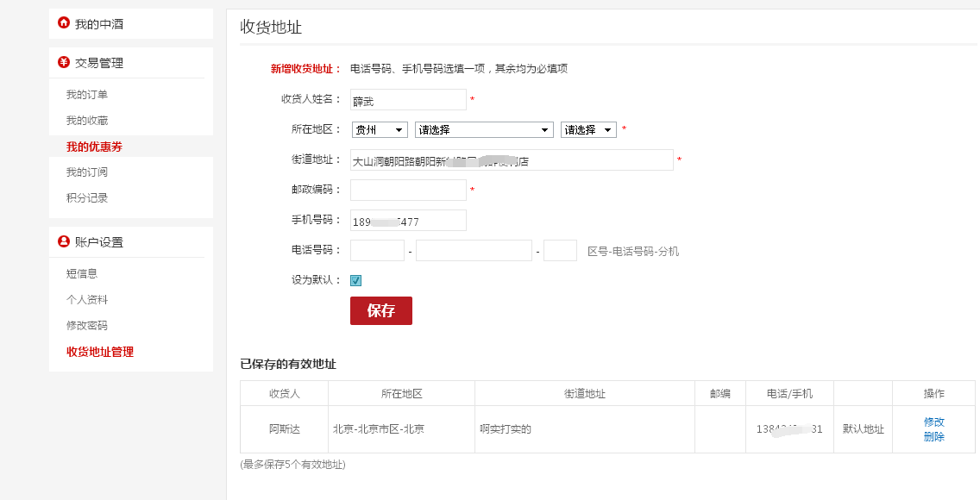Click 修改 link for 阿斯达 address
This screenshot has height=500, width=980.
pyautogui.click(x=933, y=422)
